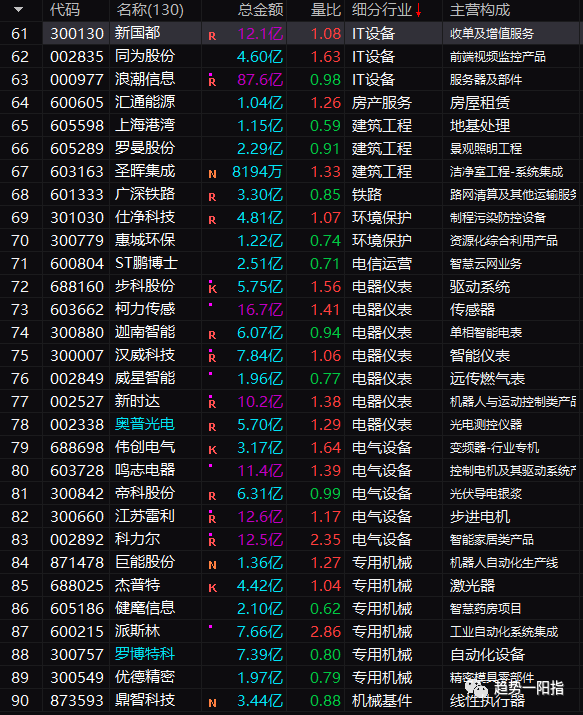
Task: Sort by the 主营构成 column header
Action: pos(480,10)
